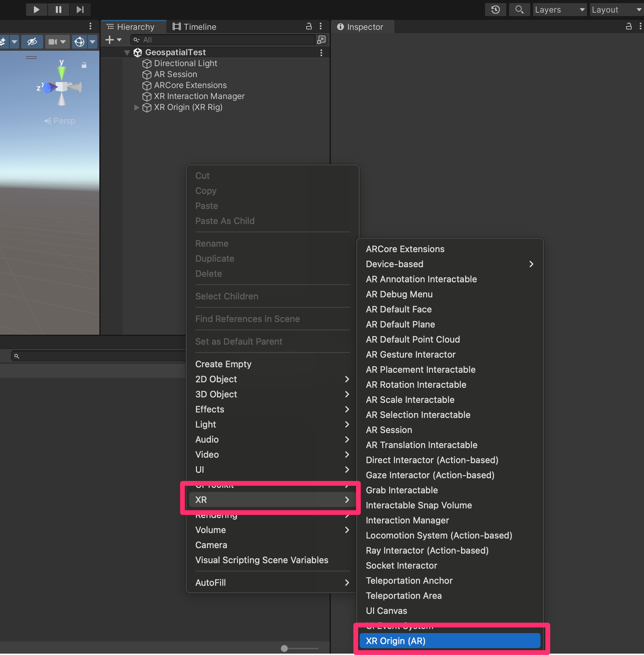Adjust the icon size slider
The height and width of the screenshot is (655, 644).
299,648
